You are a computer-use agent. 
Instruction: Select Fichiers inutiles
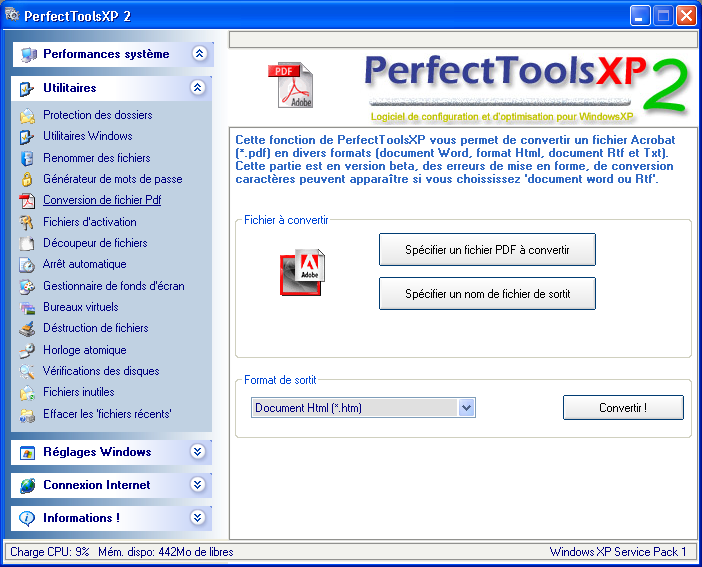[x=79, y=392]
